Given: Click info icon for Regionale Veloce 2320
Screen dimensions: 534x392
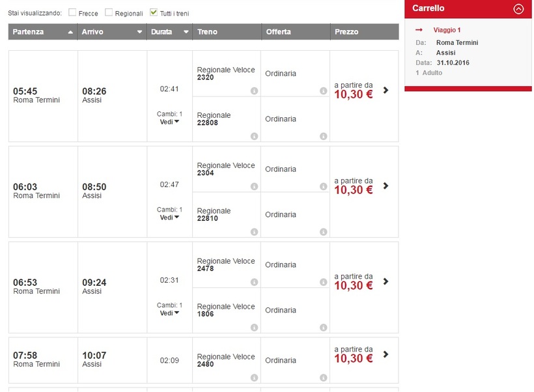Looking at the screenshot, I should coord(254,91).
